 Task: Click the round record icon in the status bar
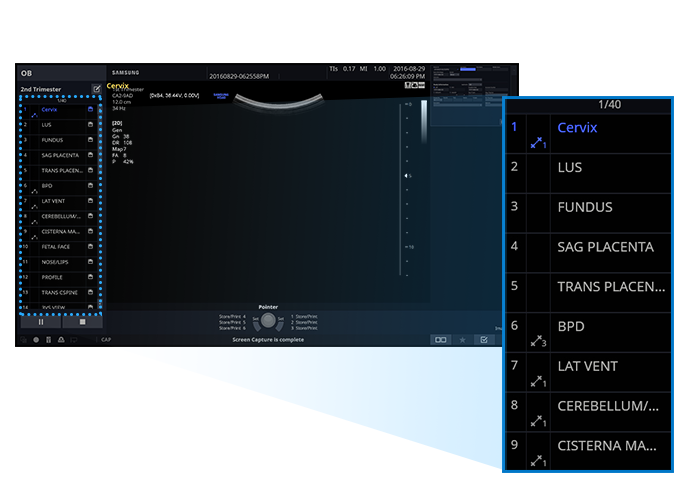pos(36,340)
